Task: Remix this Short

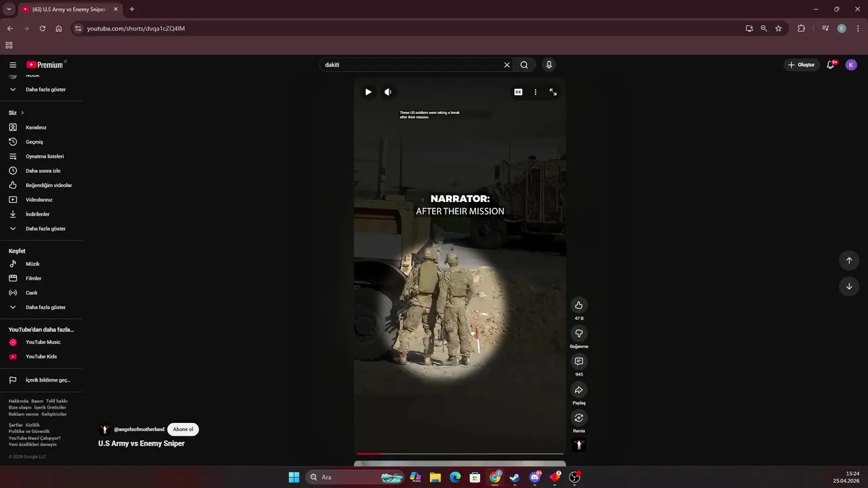Action: [x=578, y=418]
